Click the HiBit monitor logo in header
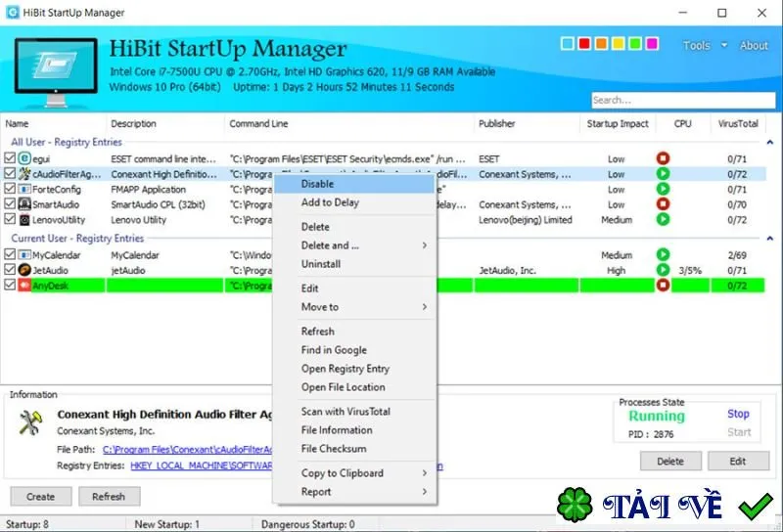The image size is (783, 532). [56, 71]
